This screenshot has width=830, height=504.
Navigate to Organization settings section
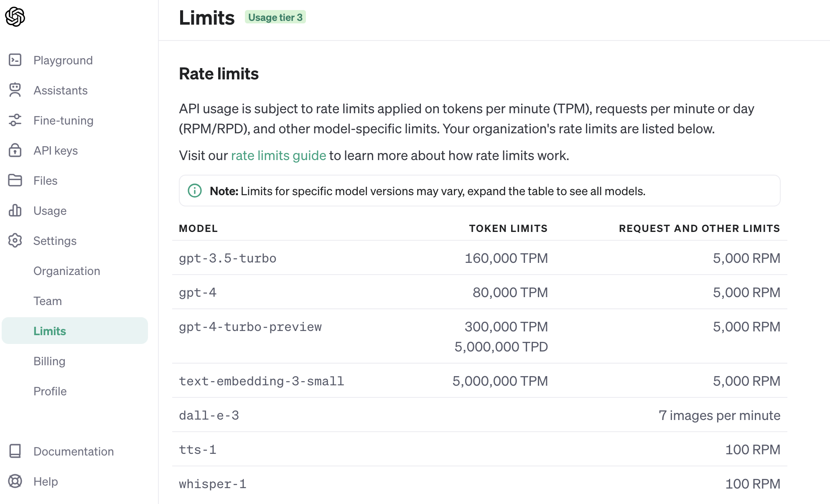coord(67,271)
